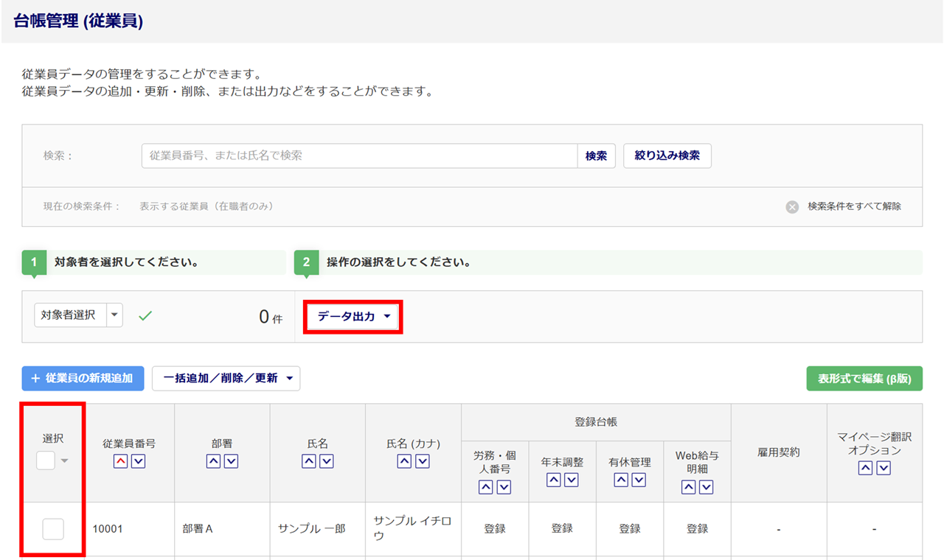Open the データ出力 dropdown
The height and width of the screenshot is (560, 944).
353,316
